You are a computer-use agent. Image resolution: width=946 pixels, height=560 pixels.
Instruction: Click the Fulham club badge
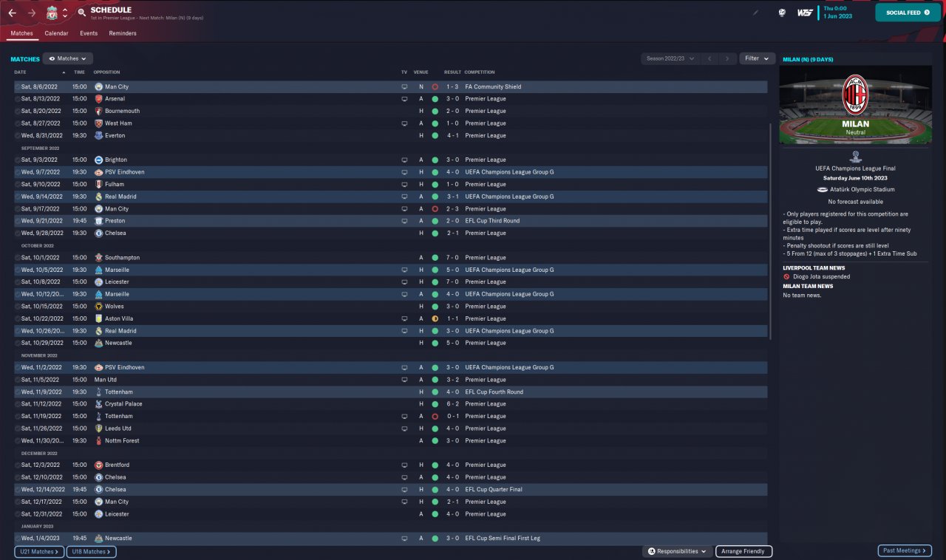[98, 185]
